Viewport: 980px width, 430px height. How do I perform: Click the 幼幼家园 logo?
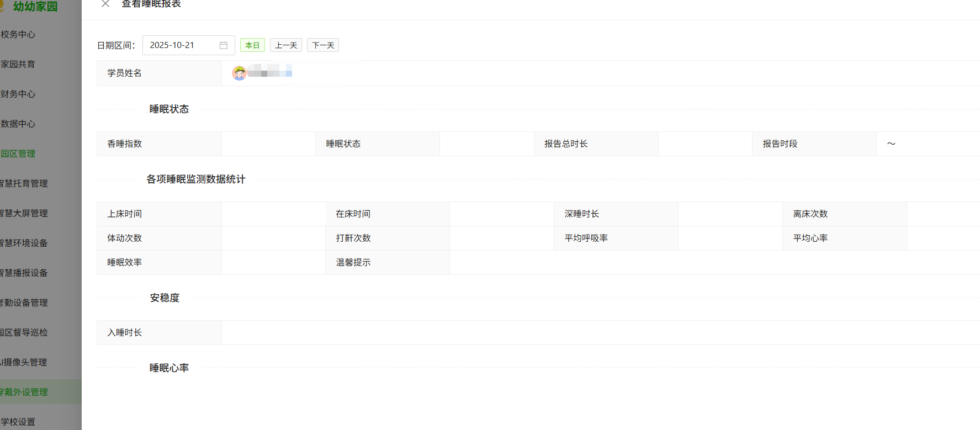[34, 7]
